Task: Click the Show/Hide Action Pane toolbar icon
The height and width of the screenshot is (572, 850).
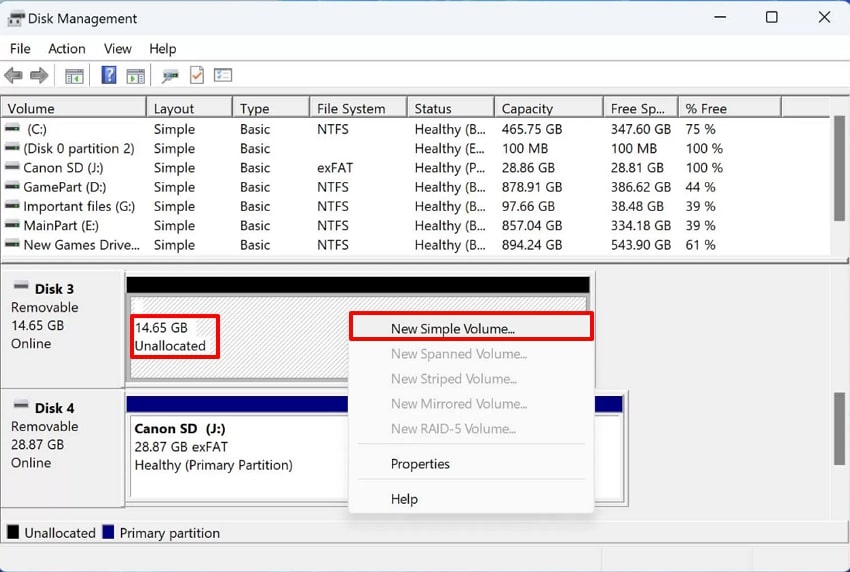Action: tap(136, 76)
